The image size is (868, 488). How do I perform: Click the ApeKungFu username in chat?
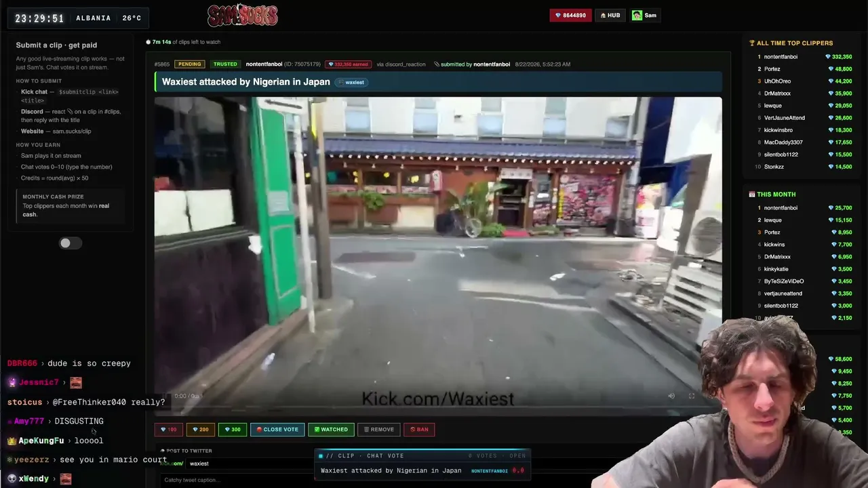(41, 441)
